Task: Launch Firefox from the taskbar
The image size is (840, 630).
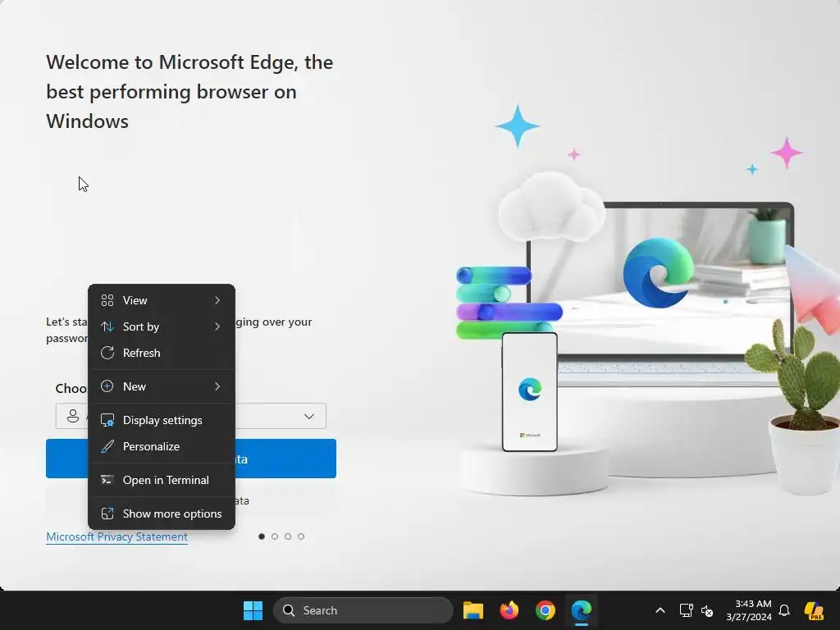Action: tap(509, 610)
